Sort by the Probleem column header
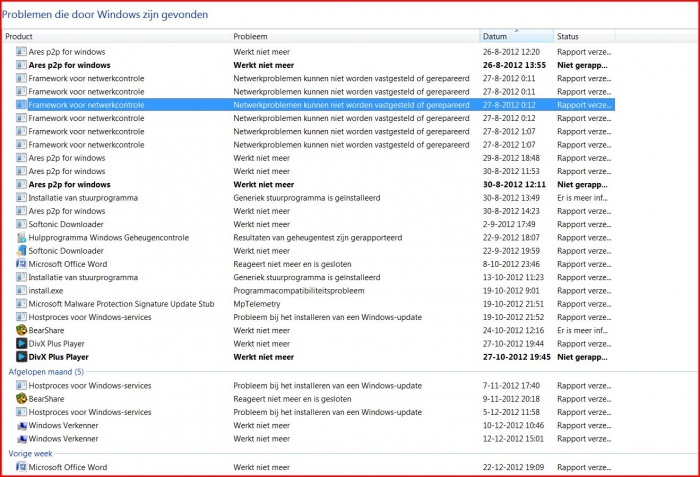 pos(355,36)
